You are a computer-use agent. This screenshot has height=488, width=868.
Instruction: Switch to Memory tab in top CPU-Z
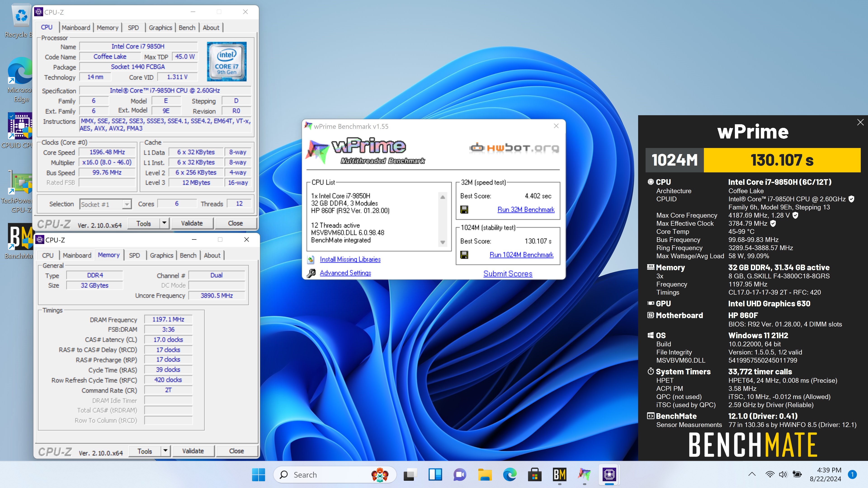[108, 28]
